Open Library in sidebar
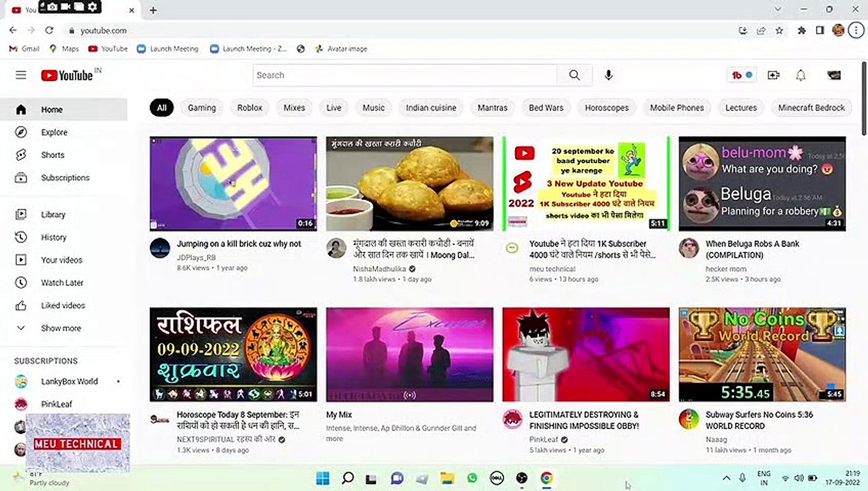 coord(63,214)
